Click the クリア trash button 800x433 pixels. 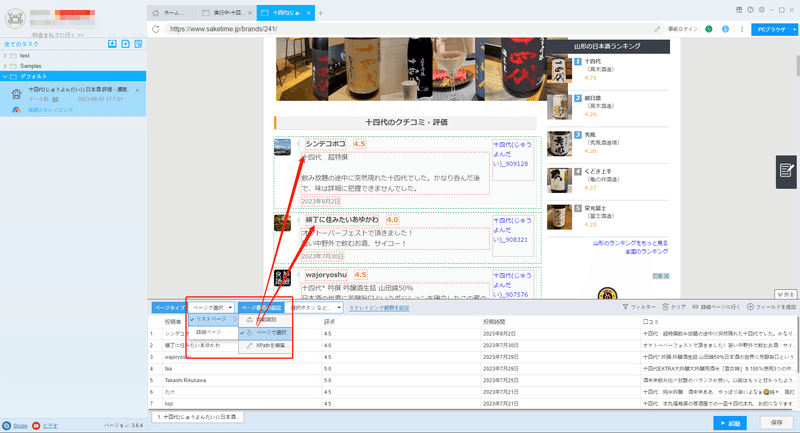[674, 307]
